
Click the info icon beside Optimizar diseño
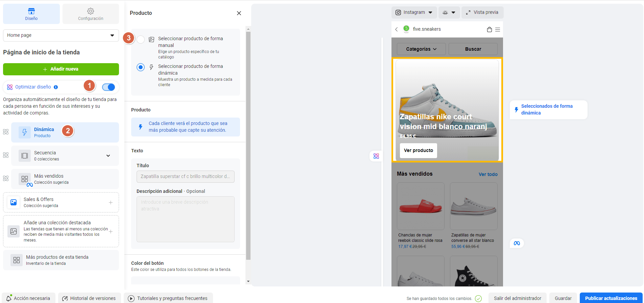[56, 87]
